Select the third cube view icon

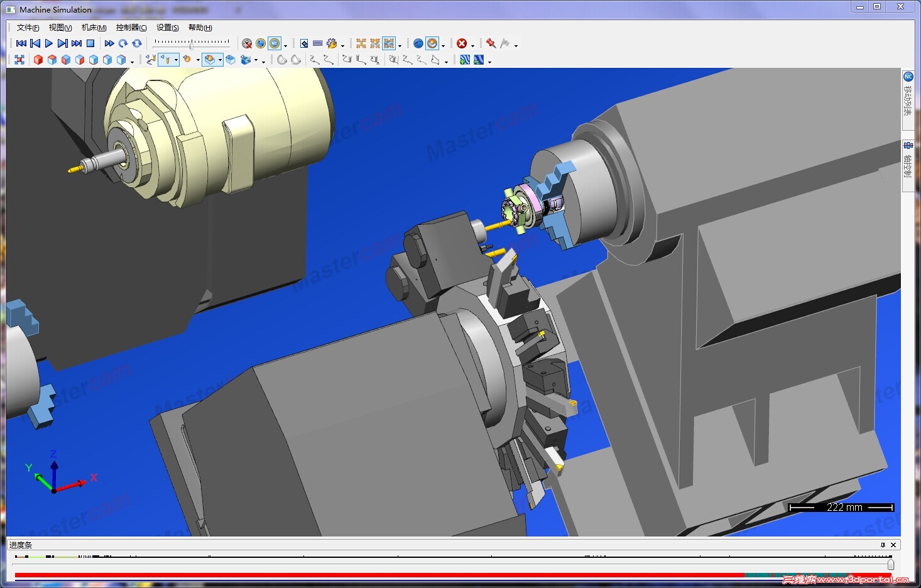66,60
